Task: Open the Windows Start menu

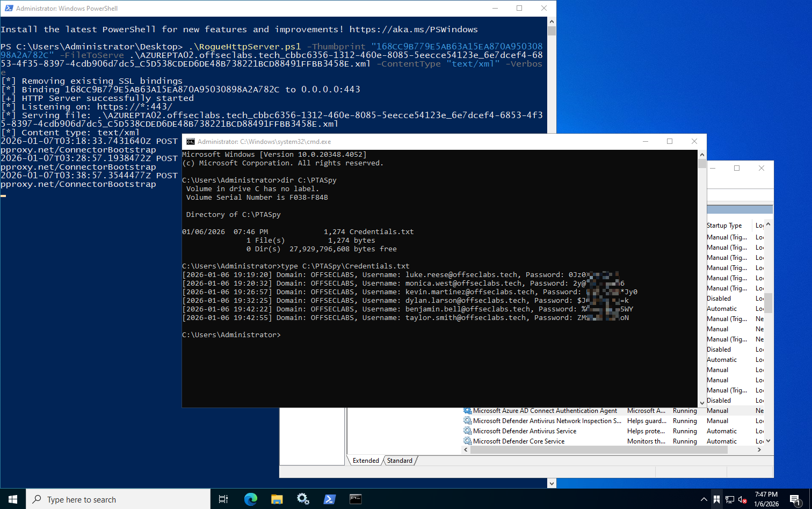Action: click(x=13, y=499)
